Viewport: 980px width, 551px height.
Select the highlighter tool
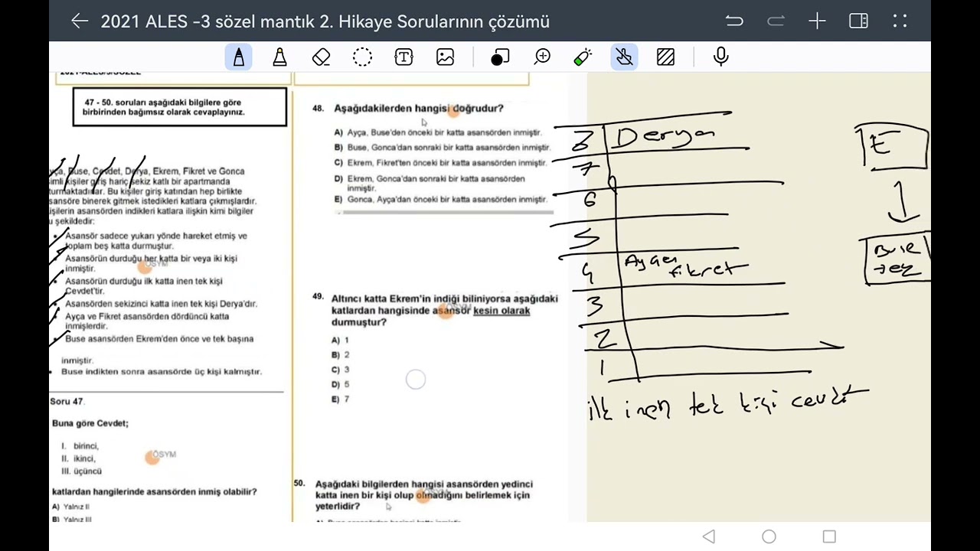click(280, 57)
